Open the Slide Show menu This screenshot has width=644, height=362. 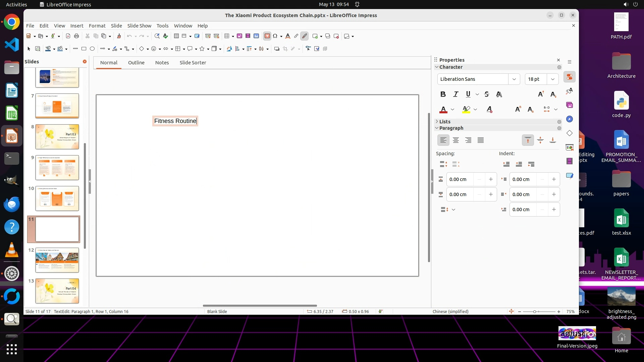(139, 26)
